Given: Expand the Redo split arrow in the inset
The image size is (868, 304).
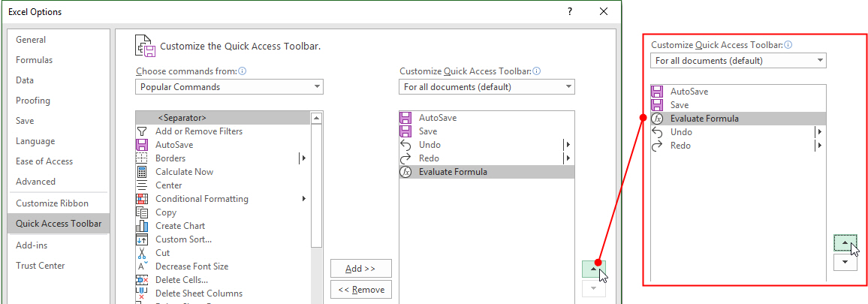Looking at the screenshot, I should pos(818,146).
